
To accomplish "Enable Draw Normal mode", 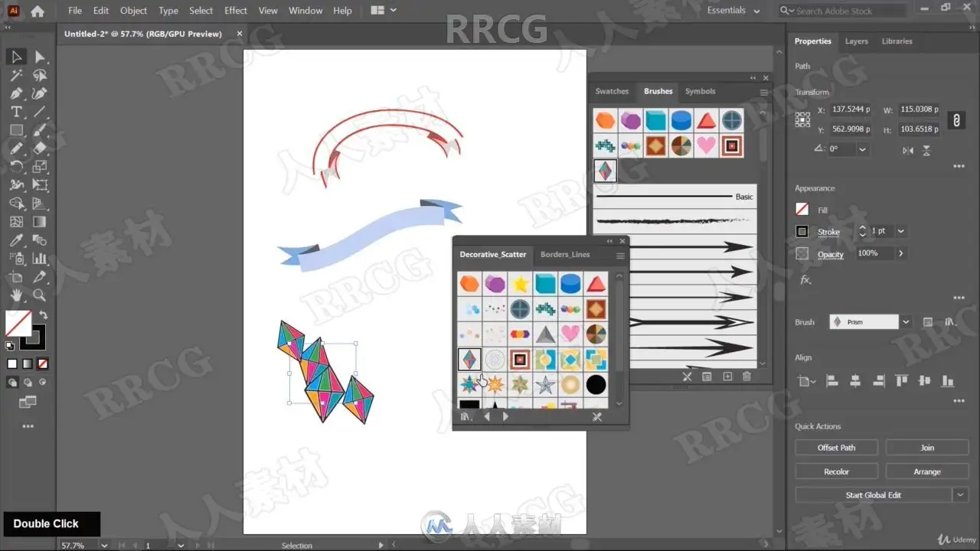I will (x=12, y=382).
